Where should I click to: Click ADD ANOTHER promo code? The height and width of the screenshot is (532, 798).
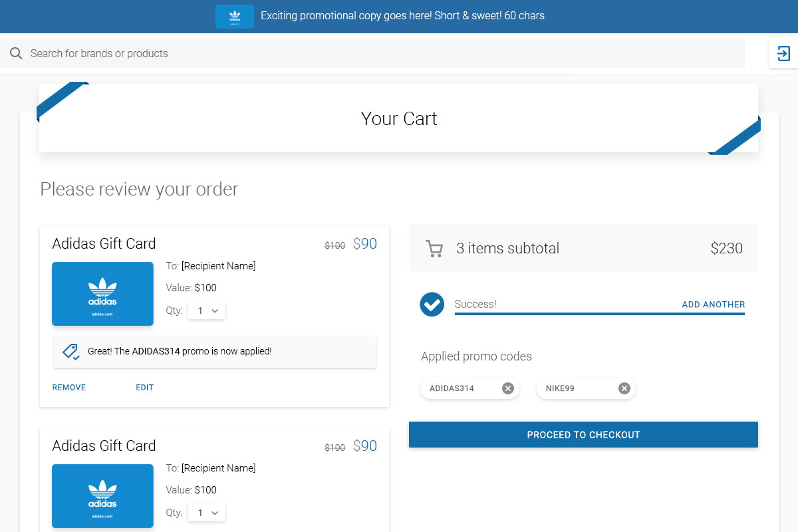coord(714,305)
